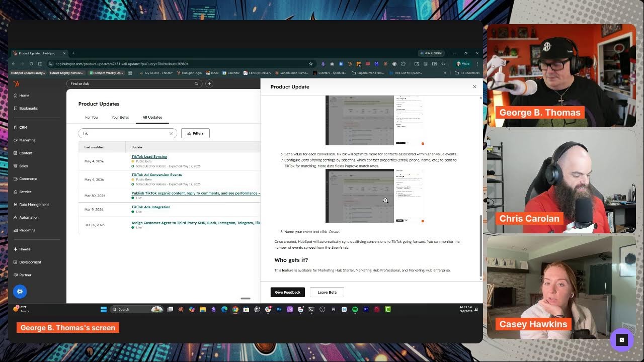Image resolution: width=644 pixels, height=362 pixels.
Task: Click the HubSpot sprocket logo
Action: [16, 83]
